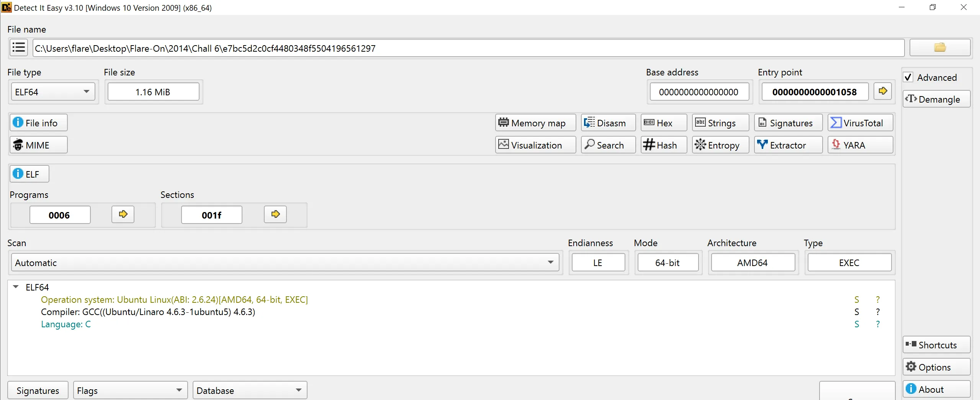Uncheck the Advanced checkbox

click(908, 77)
